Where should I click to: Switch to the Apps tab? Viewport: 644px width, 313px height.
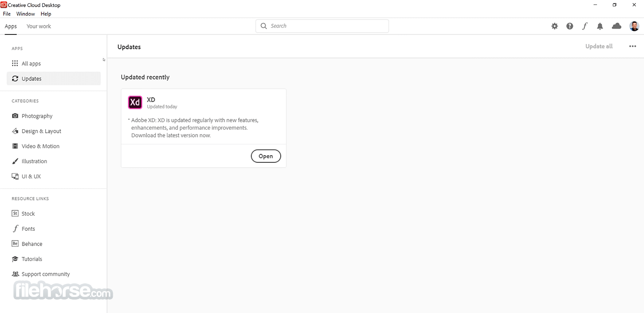[11, 26]
